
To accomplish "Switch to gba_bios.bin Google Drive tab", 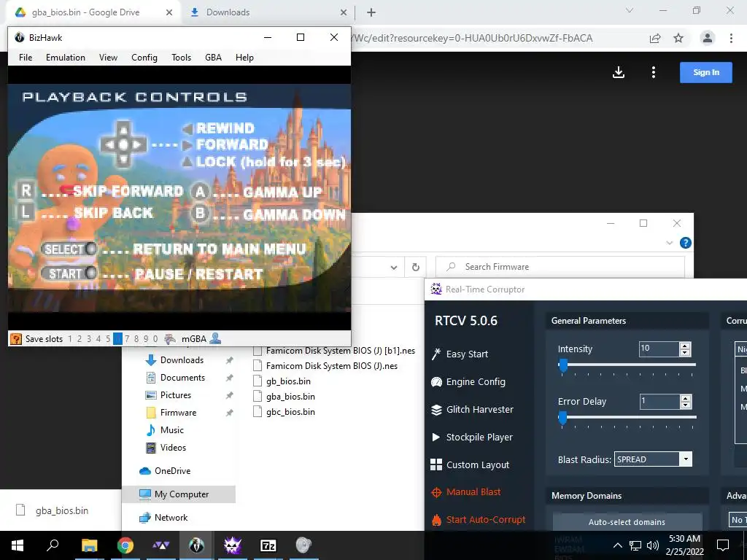I will (93, 12).
